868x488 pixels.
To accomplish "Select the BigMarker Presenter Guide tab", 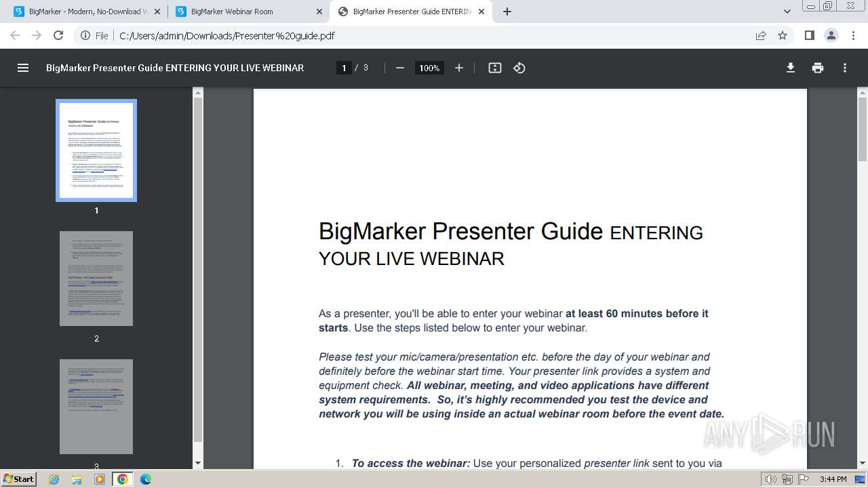I will [x=411, y=12].
